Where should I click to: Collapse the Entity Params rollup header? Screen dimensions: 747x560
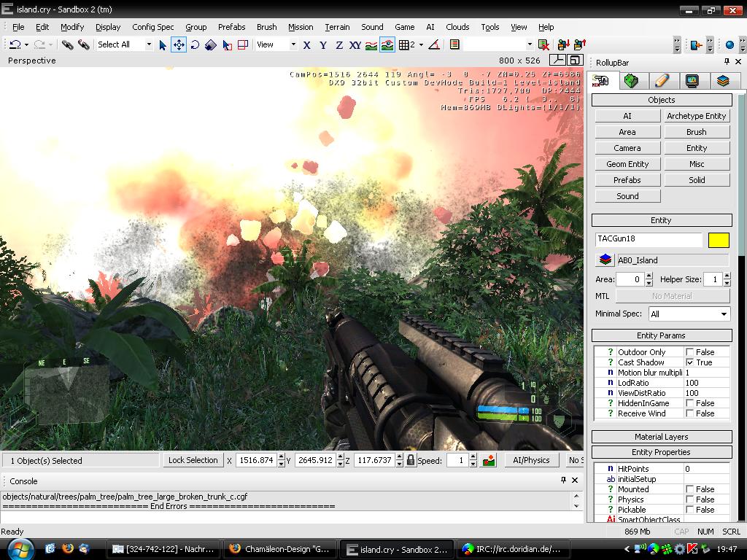pyautogui.click(x=662, y=335)
